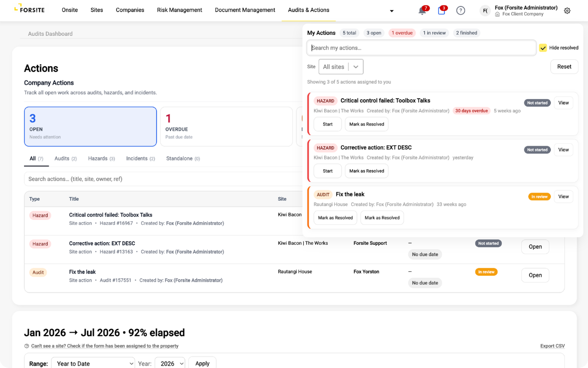Click the "Fox (Forsite Administrator)" account name
This screenshot has height=368, width=588.
pos(526,8)
